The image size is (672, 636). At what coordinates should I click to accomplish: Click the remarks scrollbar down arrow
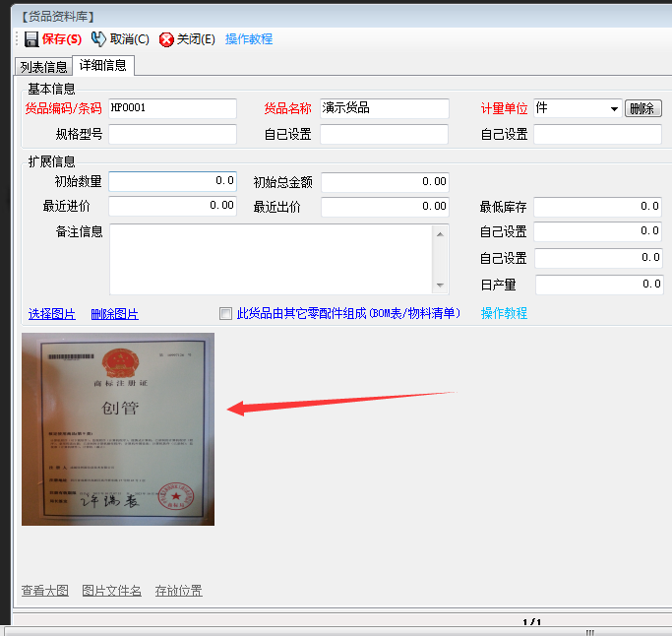pos(440,286)
